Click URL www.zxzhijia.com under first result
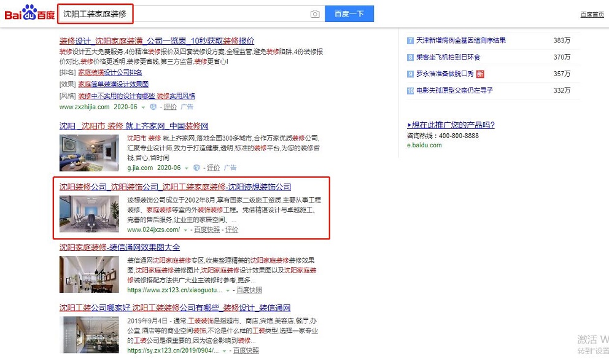609x364 pixels. tap(84, 107)
